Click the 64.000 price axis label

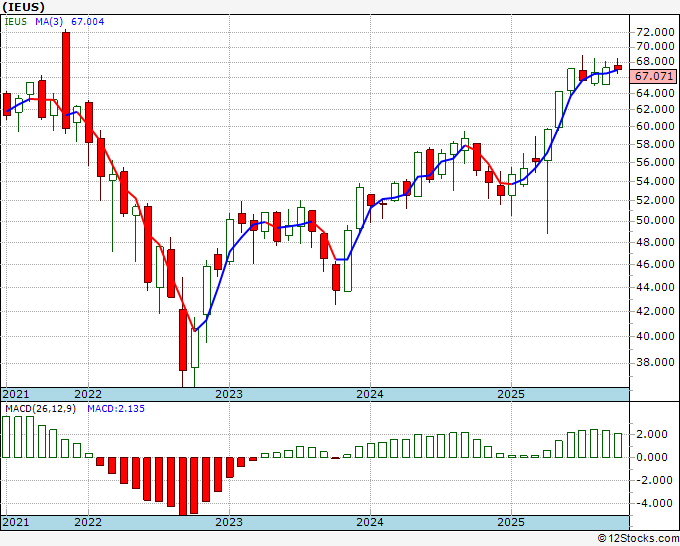tap(655, 93)
